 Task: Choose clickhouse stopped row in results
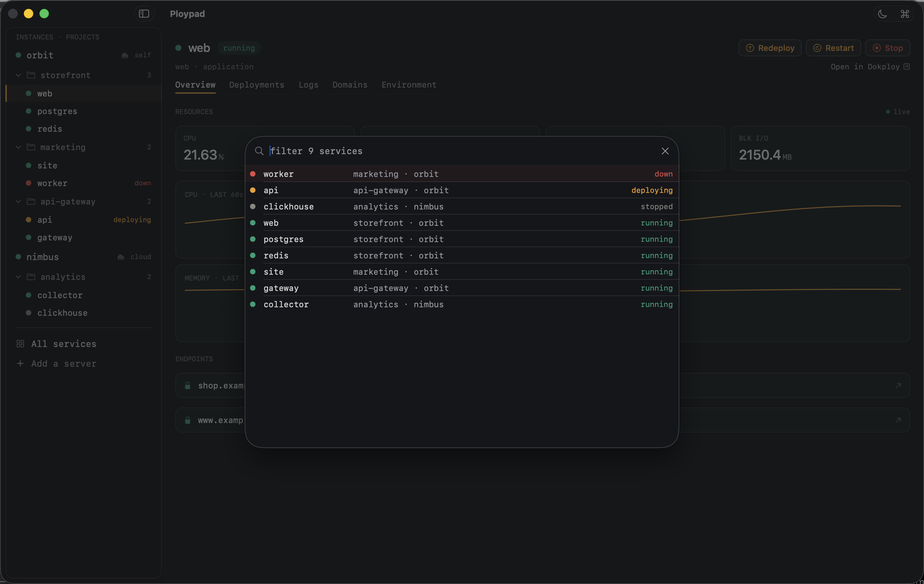[x=462, y=206]
